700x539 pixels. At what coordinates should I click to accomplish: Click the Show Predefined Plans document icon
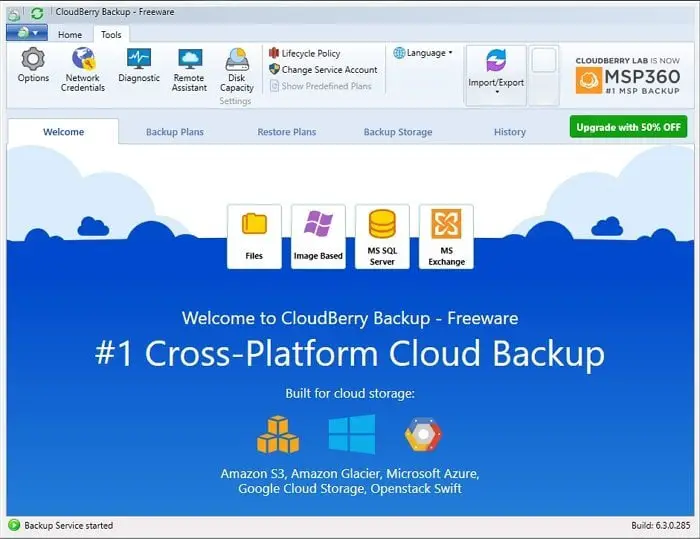[274, 86]
